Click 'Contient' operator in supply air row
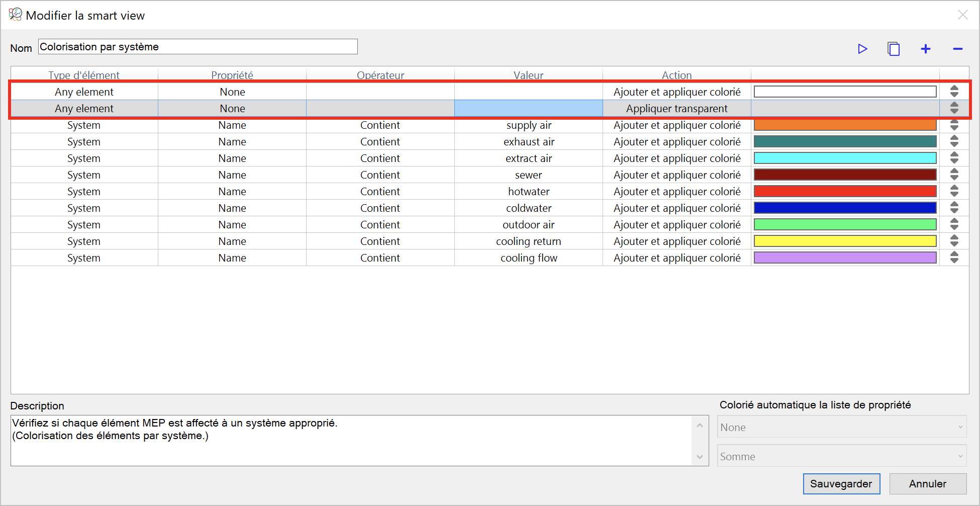 tap(380, 125)
